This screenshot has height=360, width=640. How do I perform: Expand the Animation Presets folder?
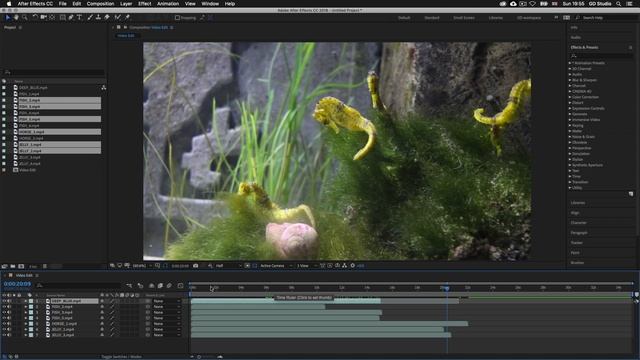[570, 63]
